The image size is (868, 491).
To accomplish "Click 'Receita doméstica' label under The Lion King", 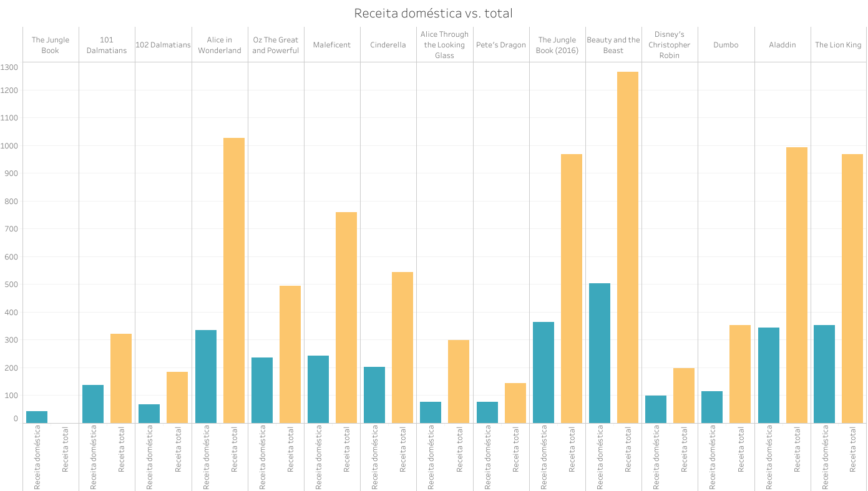I will tap(824, 457).
